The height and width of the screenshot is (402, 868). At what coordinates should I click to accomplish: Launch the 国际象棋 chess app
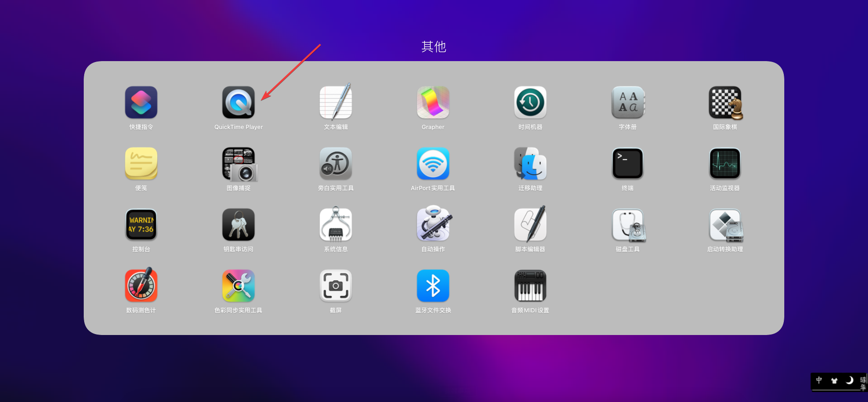pyautogui.click(x=725, y=103)
